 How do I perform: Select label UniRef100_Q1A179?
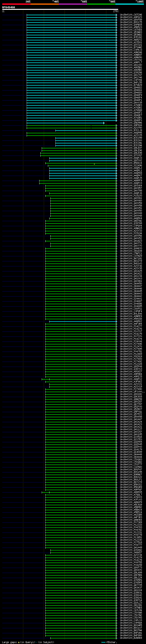131,450
